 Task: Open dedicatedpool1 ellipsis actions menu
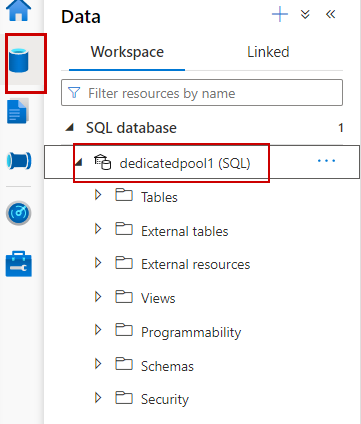pos(326,161)
